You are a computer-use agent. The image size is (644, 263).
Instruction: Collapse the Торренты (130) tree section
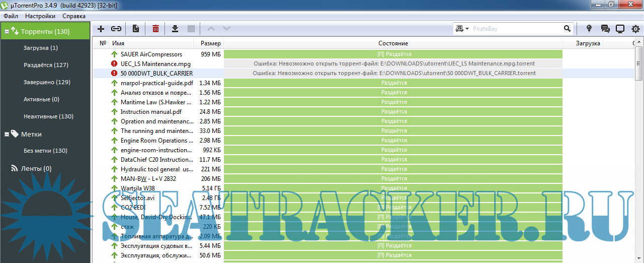click(x=7, y=32)
